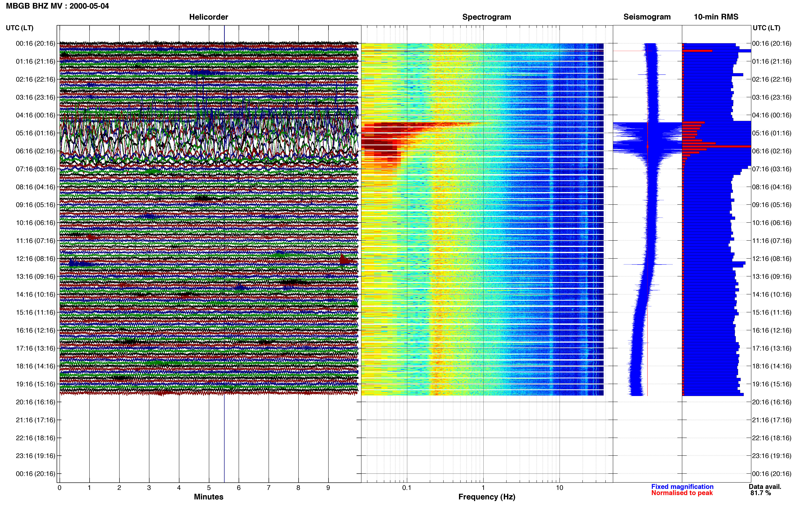This screenshot has width=812, height=508.
Task: Click minute tick label '5' on helicorder axis
Action: (x=209, y=488)
